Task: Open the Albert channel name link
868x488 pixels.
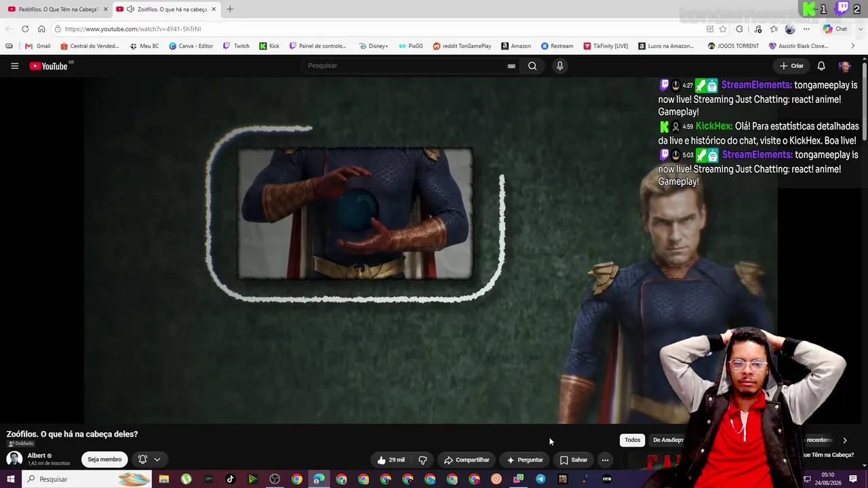Action: click(x=37, y=455)
